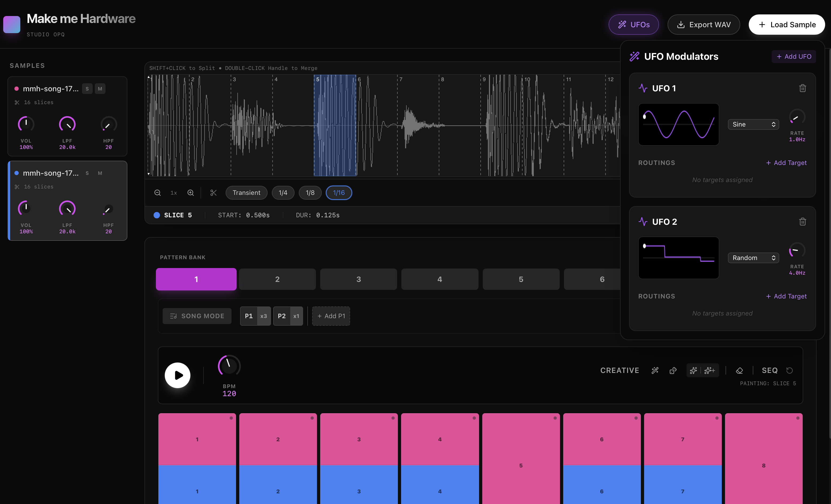Click the eraser clear icon
This screenshot has width=831, height=504.
(x=739, y=371)
